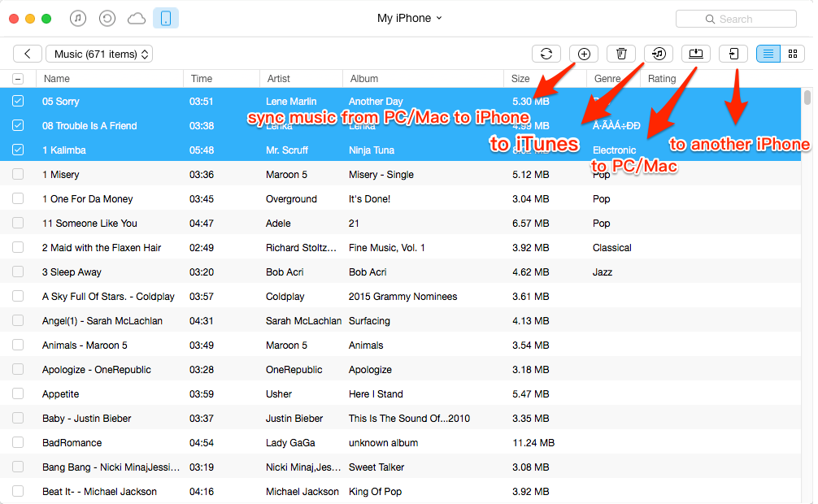Click the album King Of Pop
Screen dimensions: 818x504
pos(375,492)
